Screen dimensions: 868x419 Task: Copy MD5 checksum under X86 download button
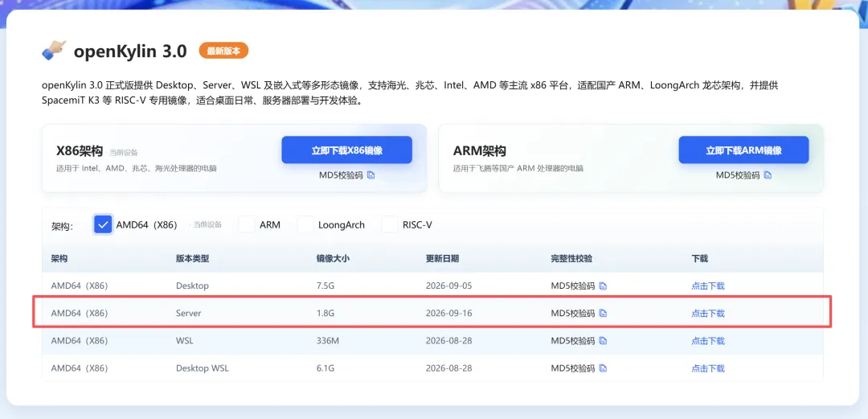tap(371, 175)
